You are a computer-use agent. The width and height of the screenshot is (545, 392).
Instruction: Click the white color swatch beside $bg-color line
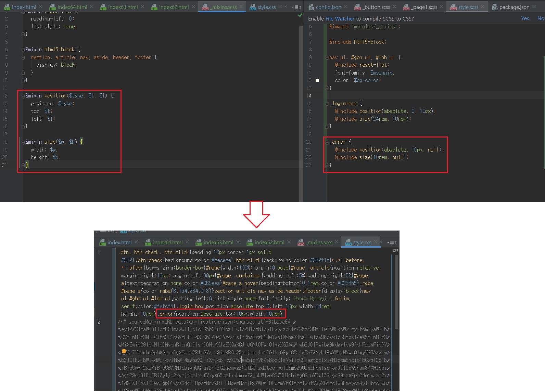click(x=317, y=80)
